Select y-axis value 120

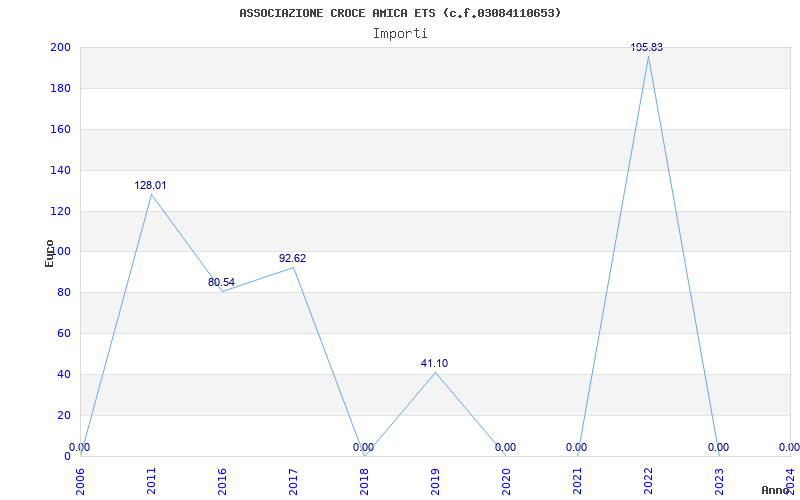(x=60, y=211)
